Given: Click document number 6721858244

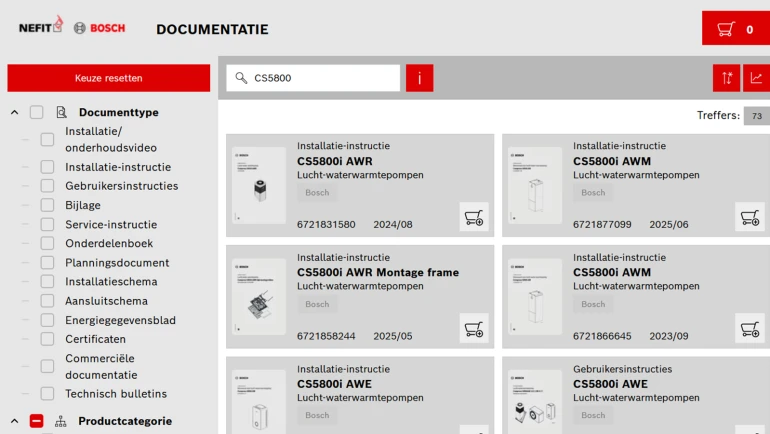Looking at the screenshot, I should (326, 336).
